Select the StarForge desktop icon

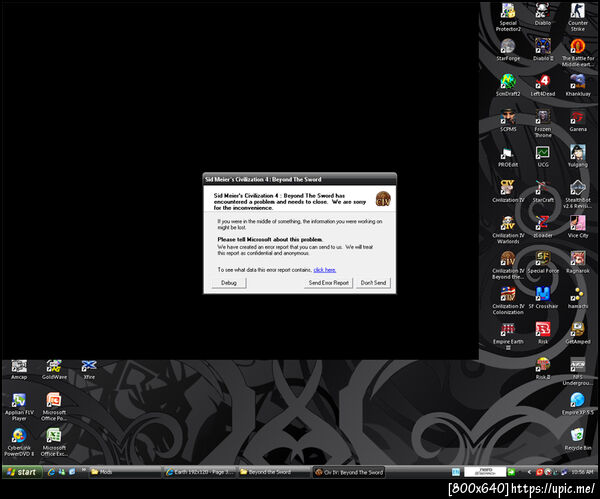pyautogui.click(x=508, y=50)
